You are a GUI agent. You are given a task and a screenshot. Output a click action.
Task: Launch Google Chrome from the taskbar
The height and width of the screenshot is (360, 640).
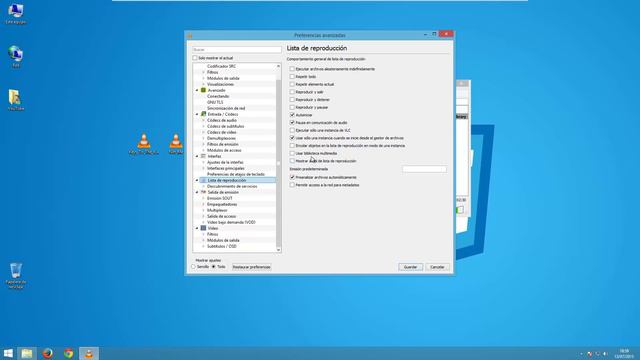click(x=69, y=353)
